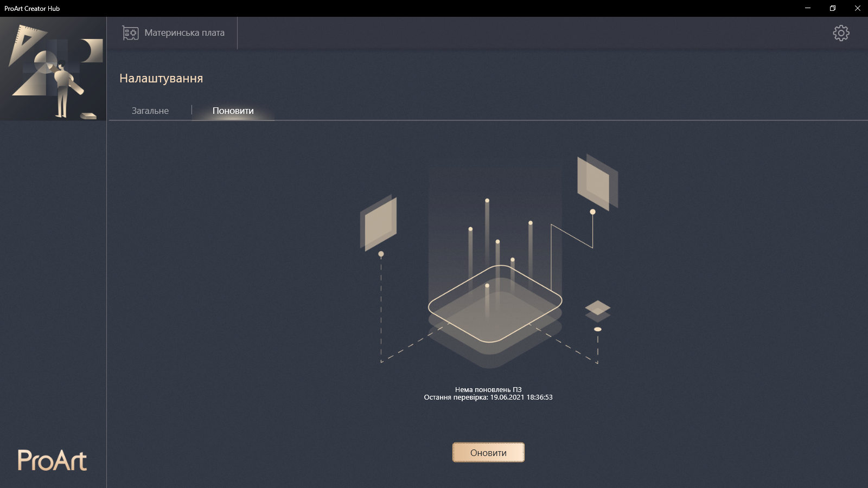Click the last check timestamp text
This screenshot has width=868, height=488.
click(488, 397)
